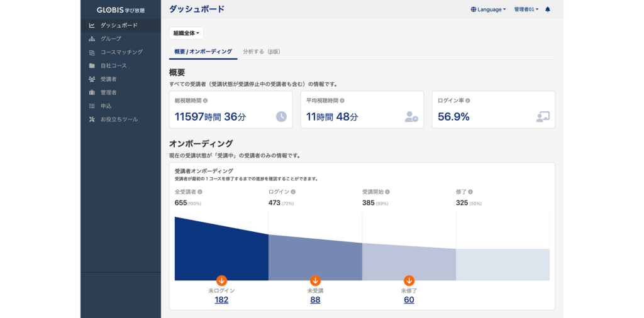Click orange arrow above 未ログイン
Screen dimensions: 644x318
(221, 280)
